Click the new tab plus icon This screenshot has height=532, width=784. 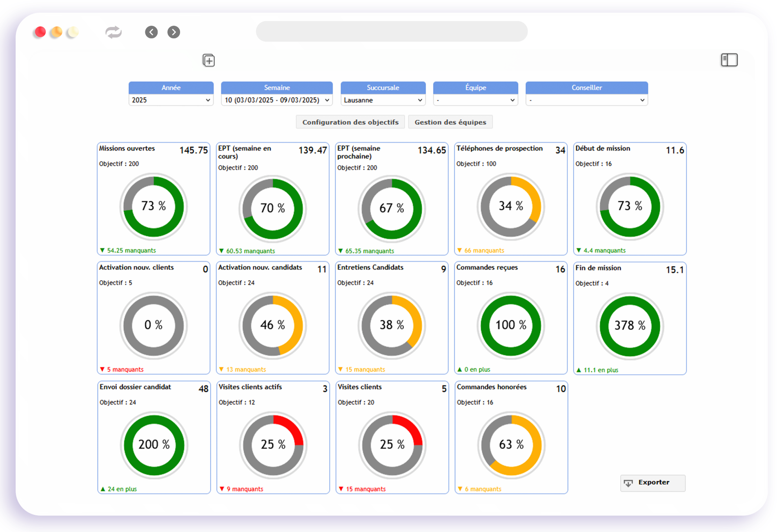click(x=209, y=61)
